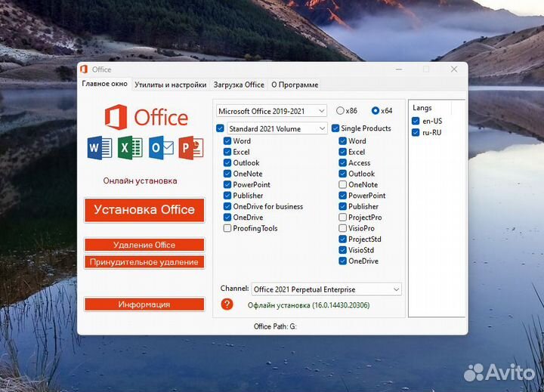This screenshot has height=392, width=544.
Task: Toggle the Single Products checkbox
Action: (x=335, y=128)
